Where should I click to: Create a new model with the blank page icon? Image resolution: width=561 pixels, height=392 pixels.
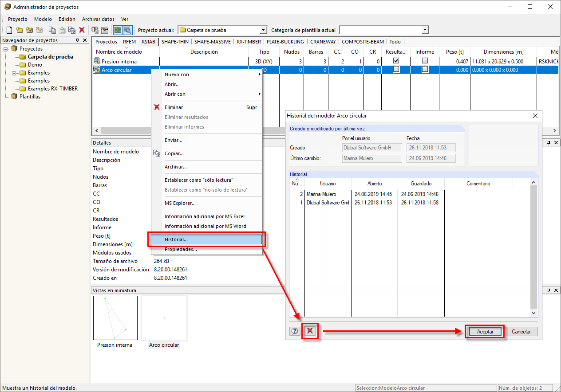click(x=9, y=30)
